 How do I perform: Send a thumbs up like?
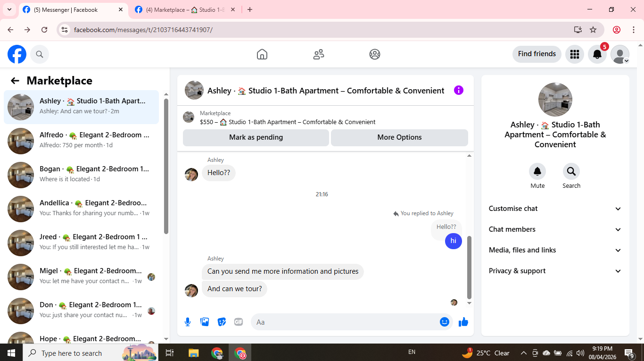pyautogui.click(x=463, y=322)
